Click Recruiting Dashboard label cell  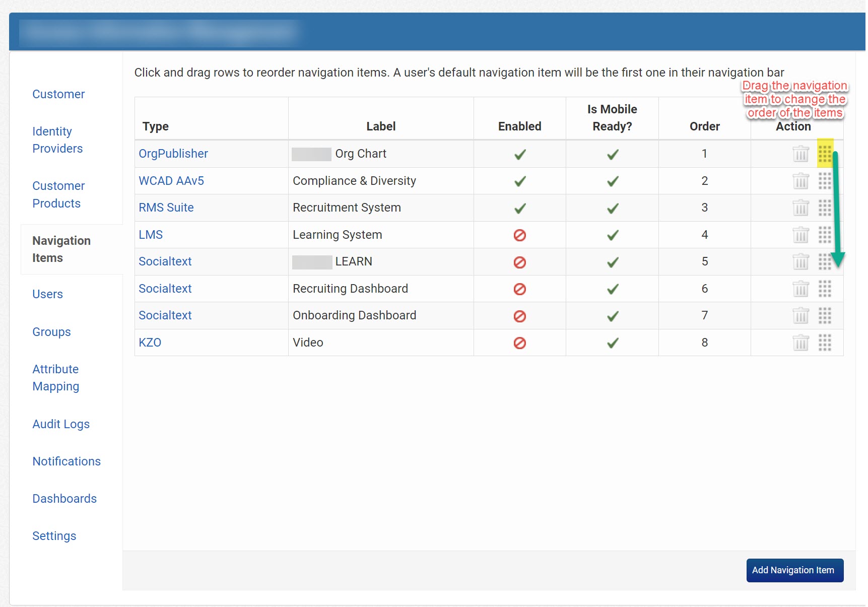tap(381, 289)
